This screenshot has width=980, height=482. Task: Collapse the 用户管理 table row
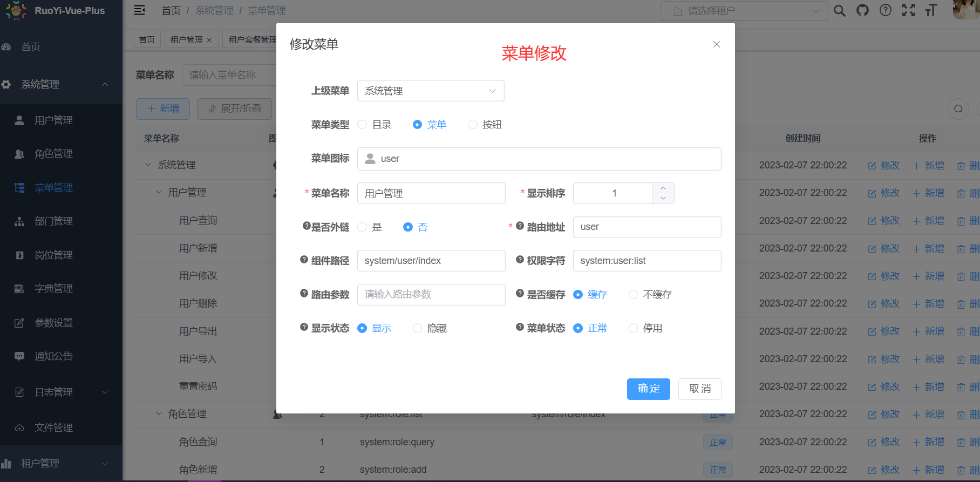pos(159,192)
